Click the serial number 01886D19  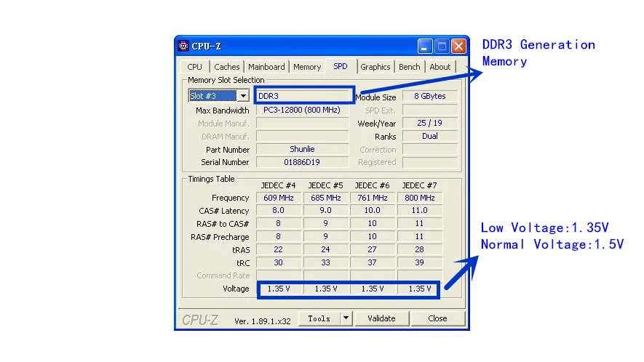coord(302,163)
